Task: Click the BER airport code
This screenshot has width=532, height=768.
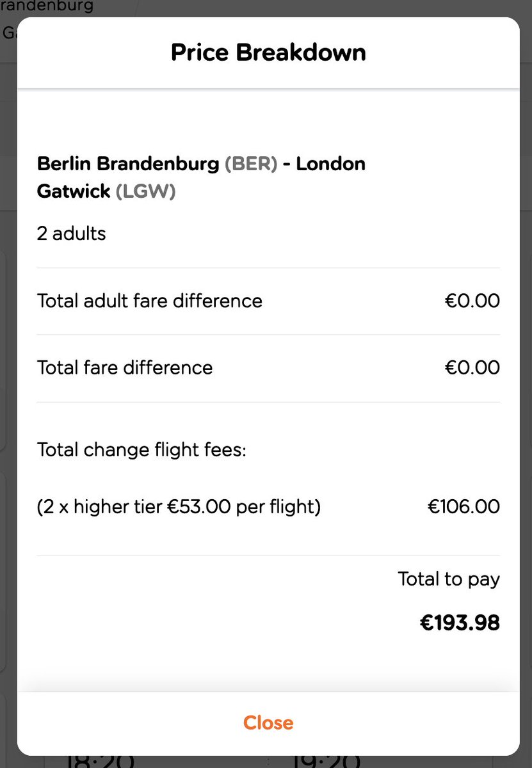Action: click(x=251, y=164)
